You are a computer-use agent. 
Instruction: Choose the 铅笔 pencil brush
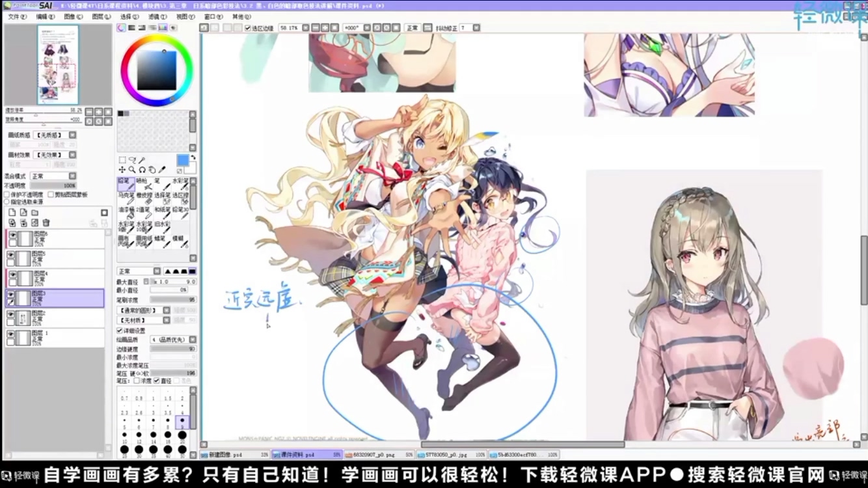pyautogui.click(x=126, y=185)
